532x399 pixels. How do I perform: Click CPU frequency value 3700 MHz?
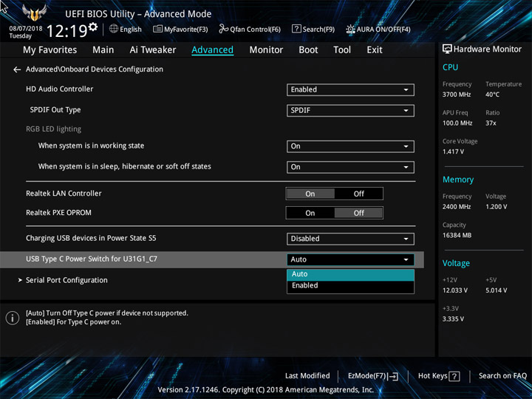pyautogui.click(x=457, y=95)
